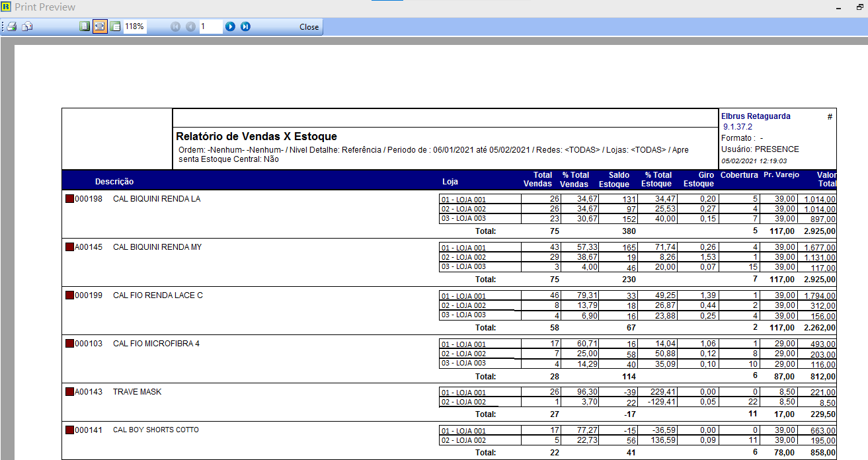Go to the first page arrow

[x=175, y=27]
